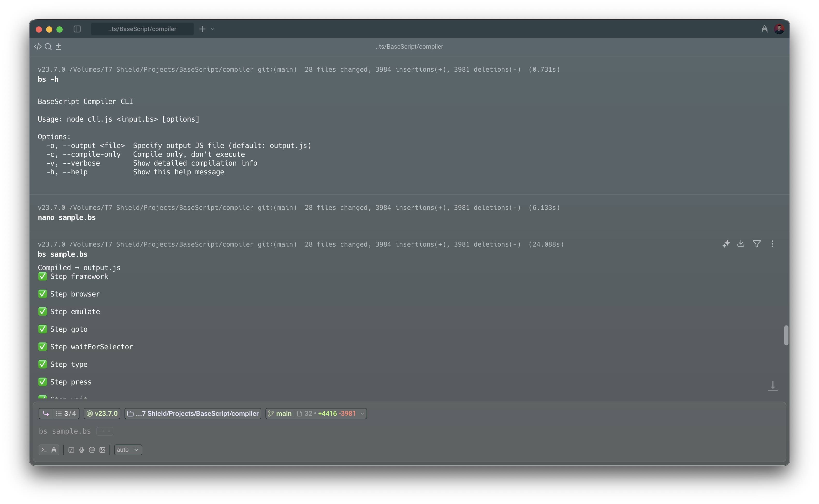Toggle the sidebar panel icon
This screenshot has width=819, height=504.
77,29
